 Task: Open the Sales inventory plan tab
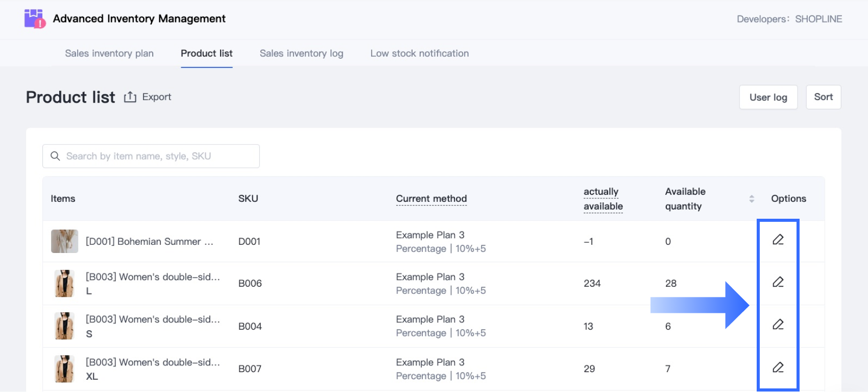[x=109, y=53]
